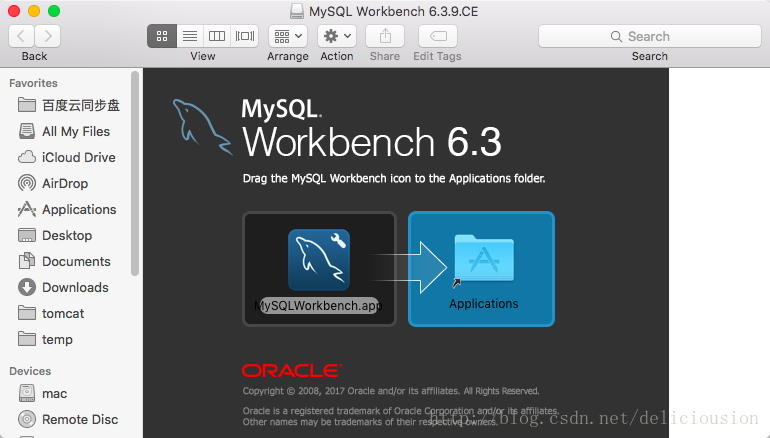This screenshot has width=770, height=438.
Task: Click the Search input field
Action: tap(649, 36)
